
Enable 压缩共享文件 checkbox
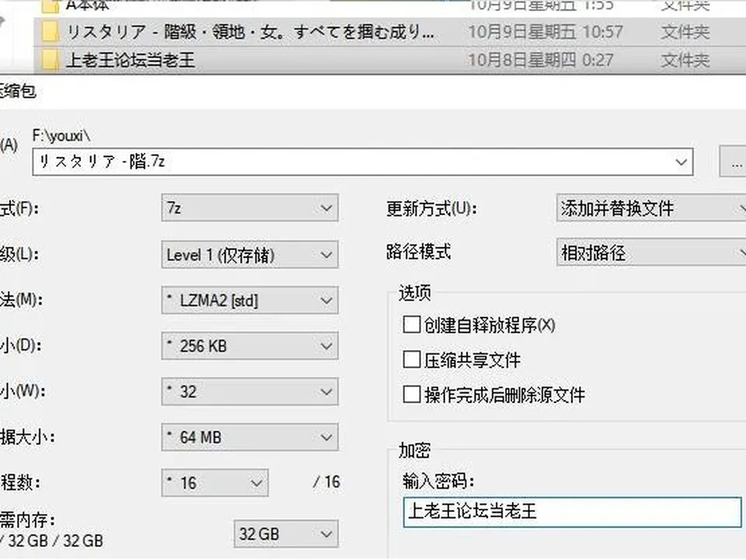412,360
